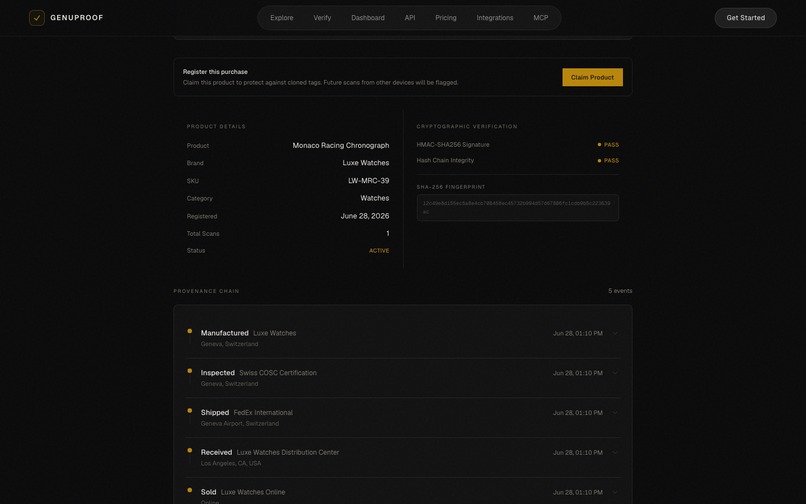Click the GenuProof checkmark logo icon
Viewport: 806px width, 504px height.
[36, 18]
